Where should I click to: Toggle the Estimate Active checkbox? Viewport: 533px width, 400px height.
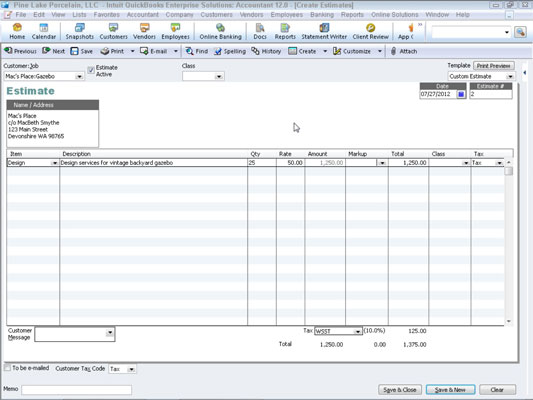coord(91,70)
